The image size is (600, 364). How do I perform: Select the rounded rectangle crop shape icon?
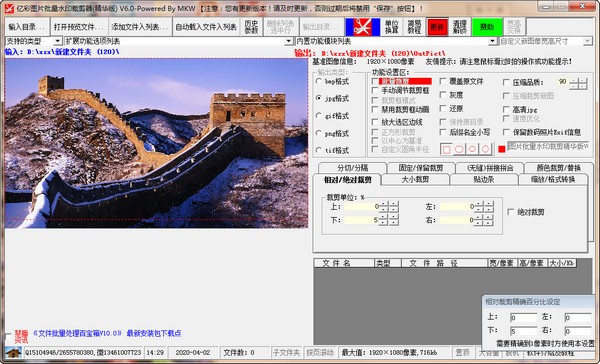click(459, 149)
